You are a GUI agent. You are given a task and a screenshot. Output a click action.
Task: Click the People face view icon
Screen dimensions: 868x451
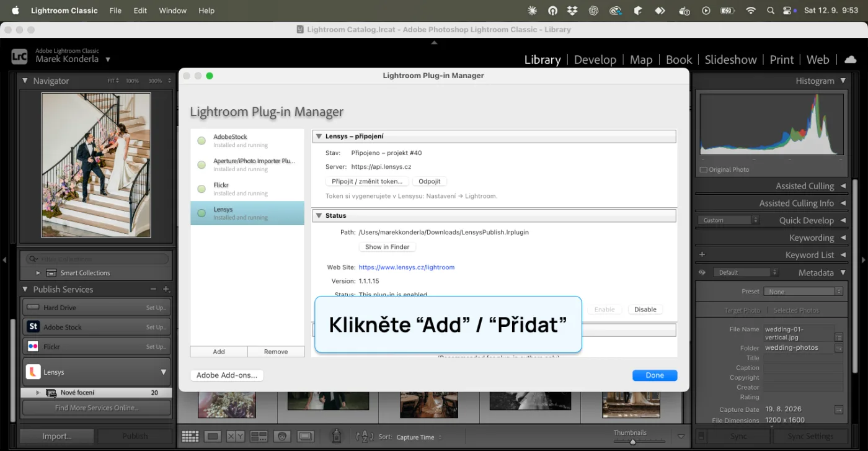[x=282, y=437]
